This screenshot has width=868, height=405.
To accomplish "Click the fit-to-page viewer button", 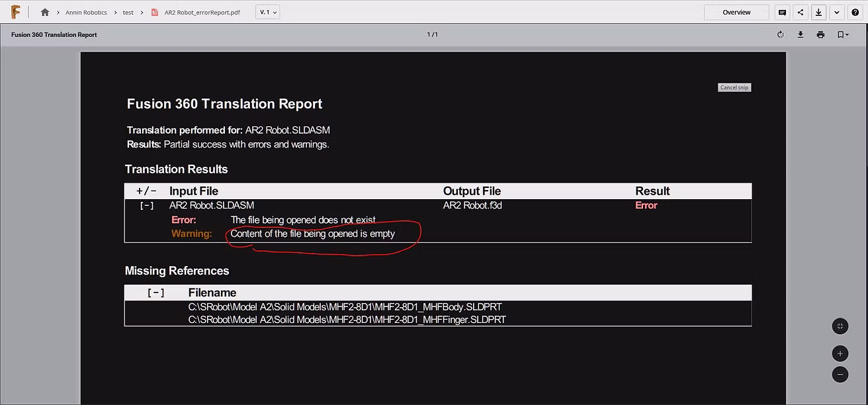I will (840, 326).
